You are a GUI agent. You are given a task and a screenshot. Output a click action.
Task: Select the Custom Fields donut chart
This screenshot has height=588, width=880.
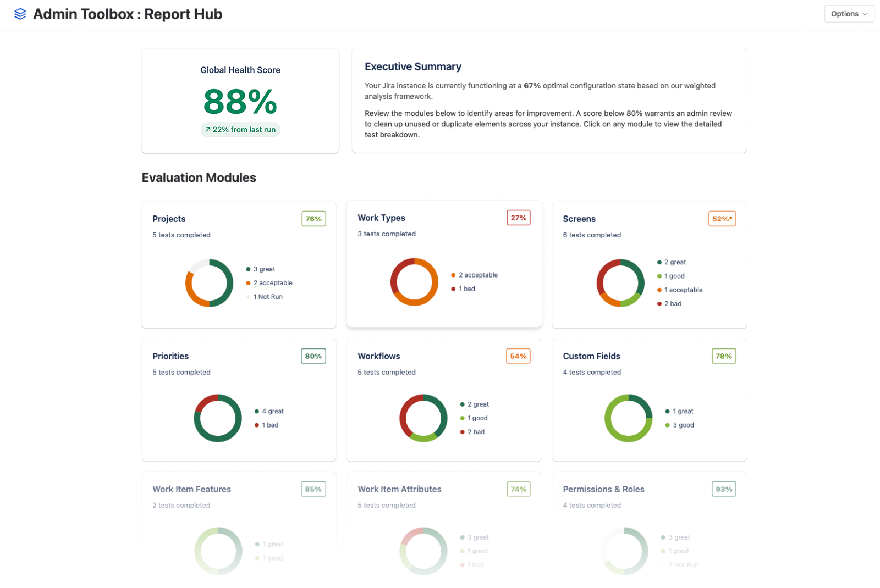pyautogui.click(x=628, y=418)
